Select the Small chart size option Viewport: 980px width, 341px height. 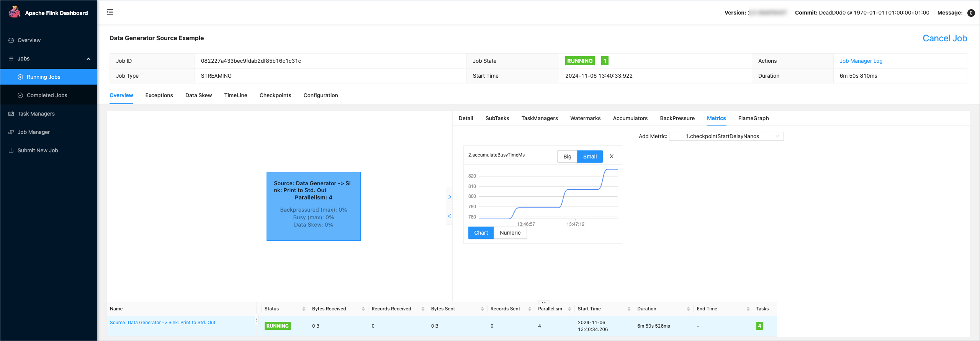tap(589, 157)
